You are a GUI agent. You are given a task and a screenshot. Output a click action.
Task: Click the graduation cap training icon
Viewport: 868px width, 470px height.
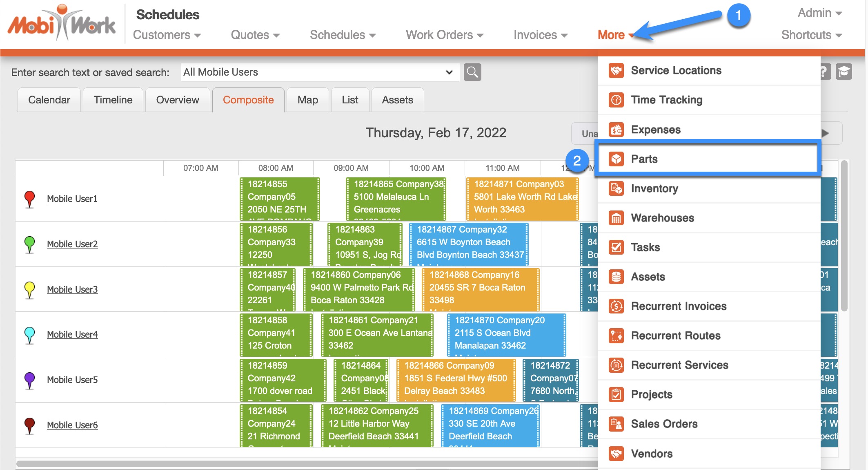coord(844,72)
